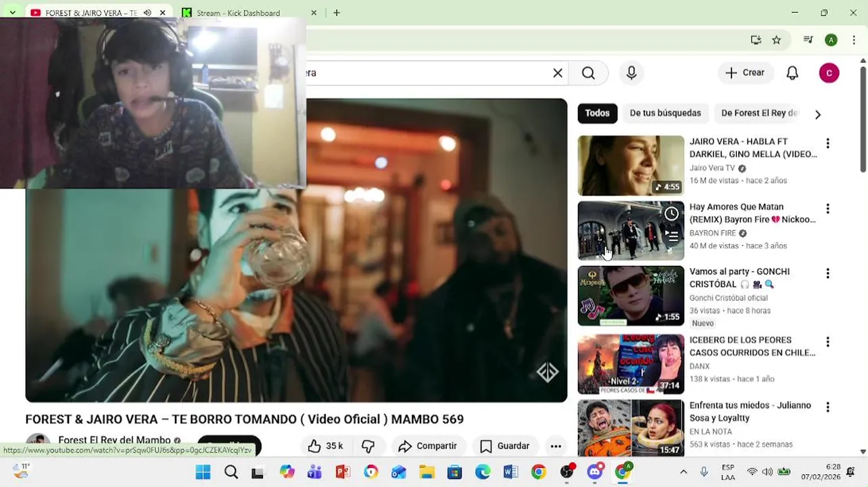Open options for Hay Amores Que Matan video
This screenshot has height=487, width=868.
(827, 209)
